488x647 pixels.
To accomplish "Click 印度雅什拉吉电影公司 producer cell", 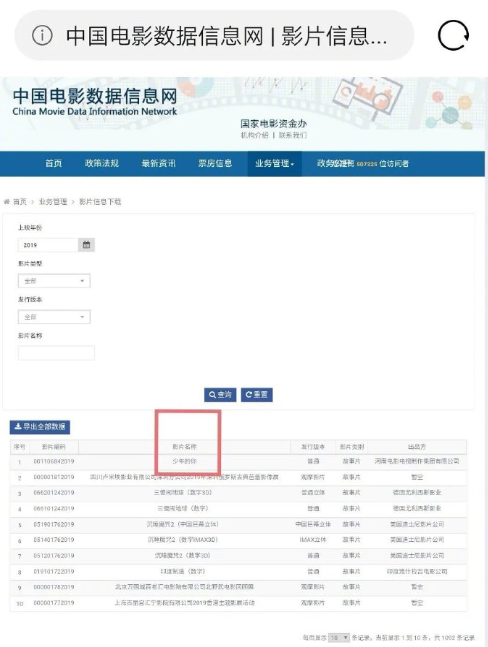I will pyautogui.click(x=417, y=571).
